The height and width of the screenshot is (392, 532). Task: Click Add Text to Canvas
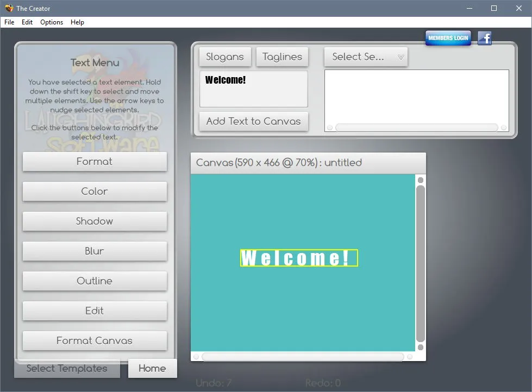[x=254, y=122]
